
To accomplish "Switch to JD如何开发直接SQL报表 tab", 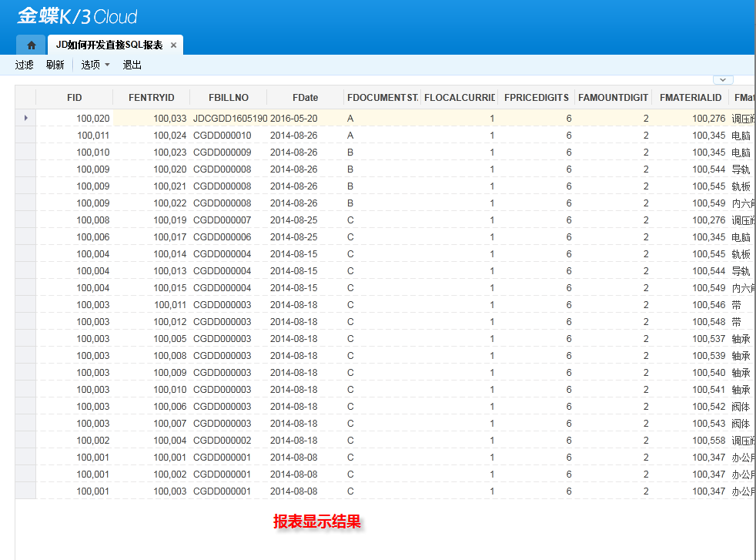I will coord(109,45).
